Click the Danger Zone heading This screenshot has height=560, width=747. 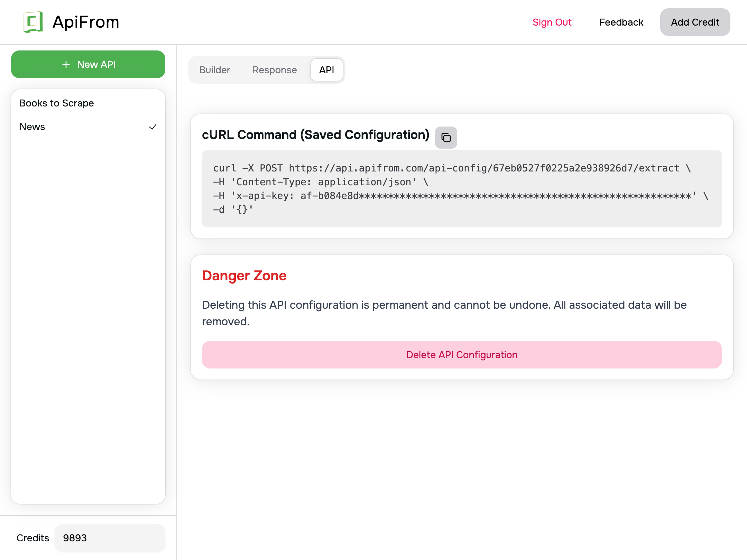tap(244, 276)
